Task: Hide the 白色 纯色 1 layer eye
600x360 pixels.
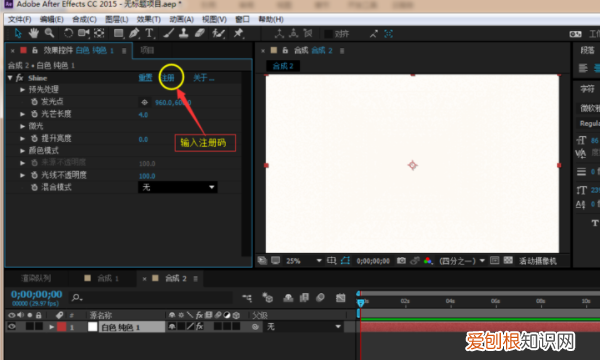Action: (12, 327)
